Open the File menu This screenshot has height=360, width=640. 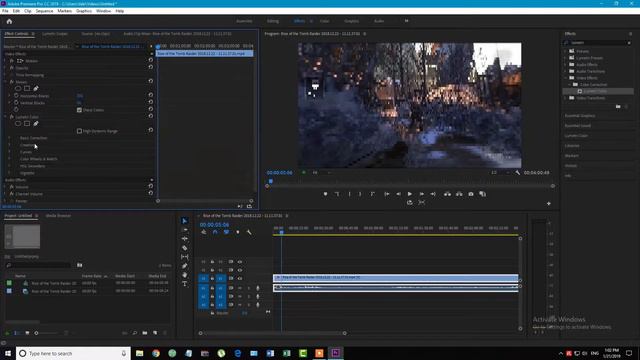pyautogui.click(x=5, y=11)
